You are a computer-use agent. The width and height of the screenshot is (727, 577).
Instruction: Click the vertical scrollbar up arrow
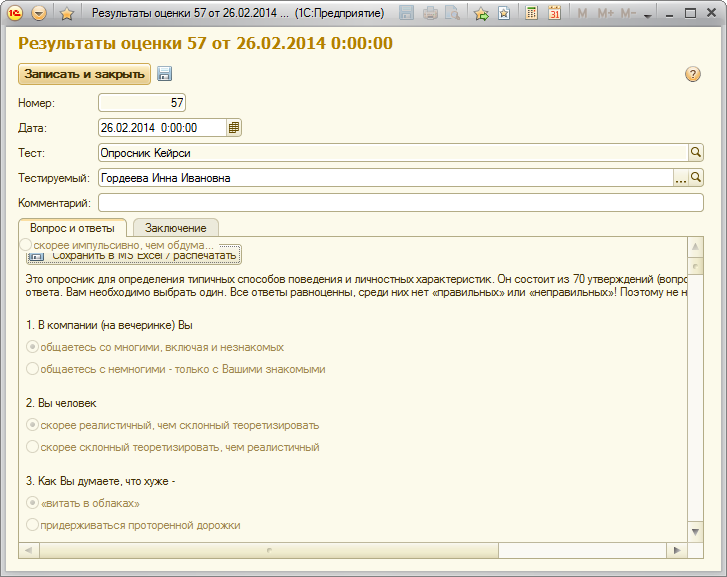coord(695,246)
